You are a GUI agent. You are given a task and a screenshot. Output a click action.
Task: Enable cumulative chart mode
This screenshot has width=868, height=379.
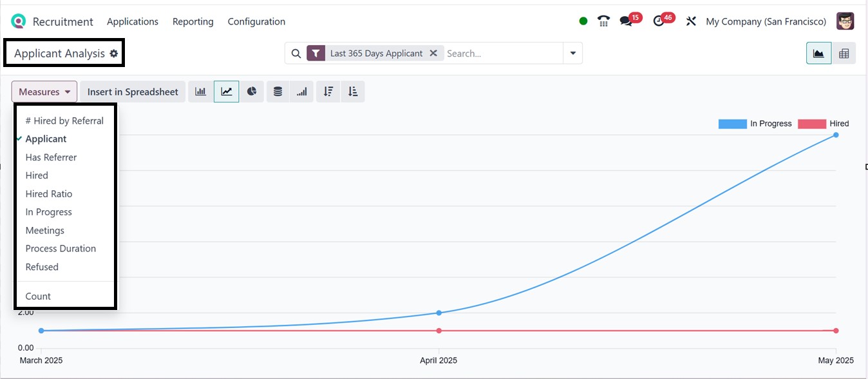(302, 92)
